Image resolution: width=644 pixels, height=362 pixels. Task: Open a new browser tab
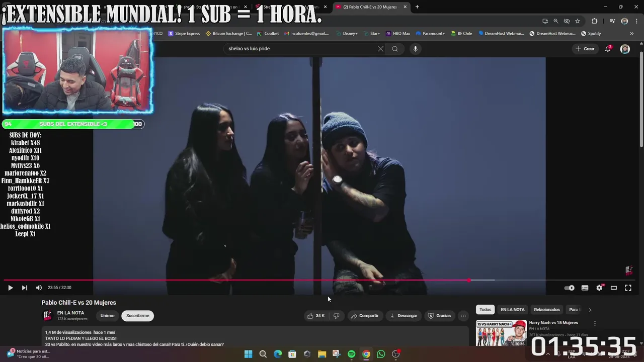(417, 7)
